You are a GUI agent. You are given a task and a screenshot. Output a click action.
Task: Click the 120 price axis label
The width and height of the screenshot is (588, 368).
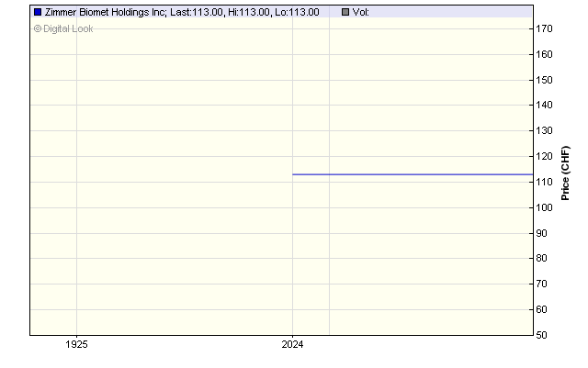pos(544,156)
